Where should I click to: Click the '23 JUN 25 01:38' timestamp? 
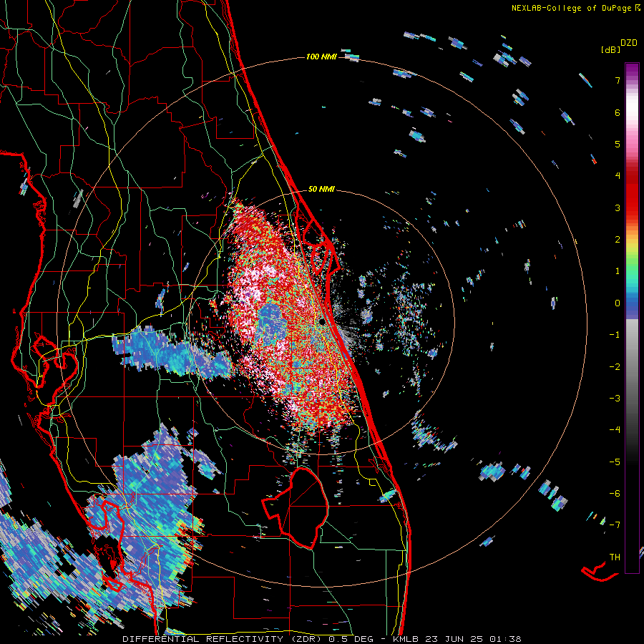tap(474, 639)
